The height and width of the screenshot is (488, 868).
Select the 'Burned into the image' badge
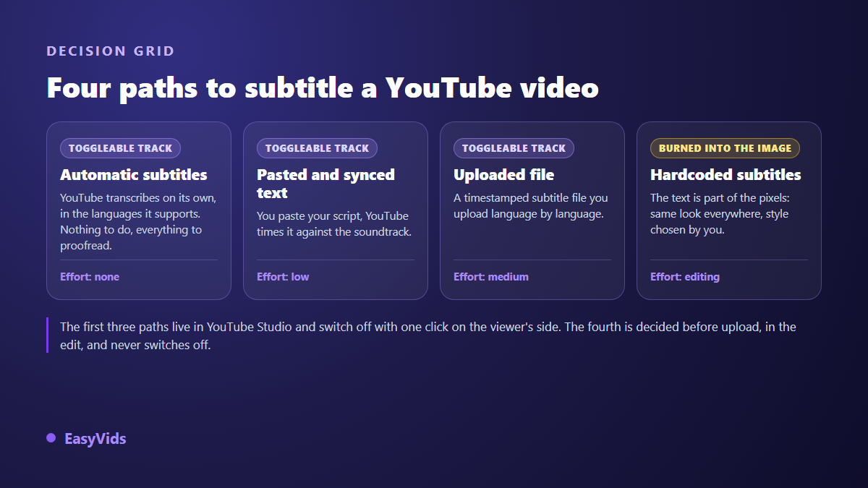point(725,148)
